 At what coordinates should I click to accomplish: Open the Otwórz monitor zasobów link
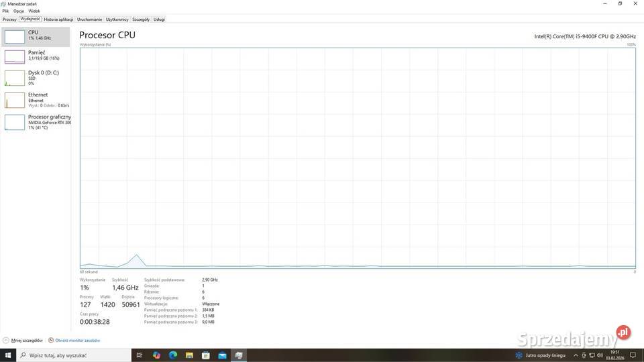pos(74,341)
